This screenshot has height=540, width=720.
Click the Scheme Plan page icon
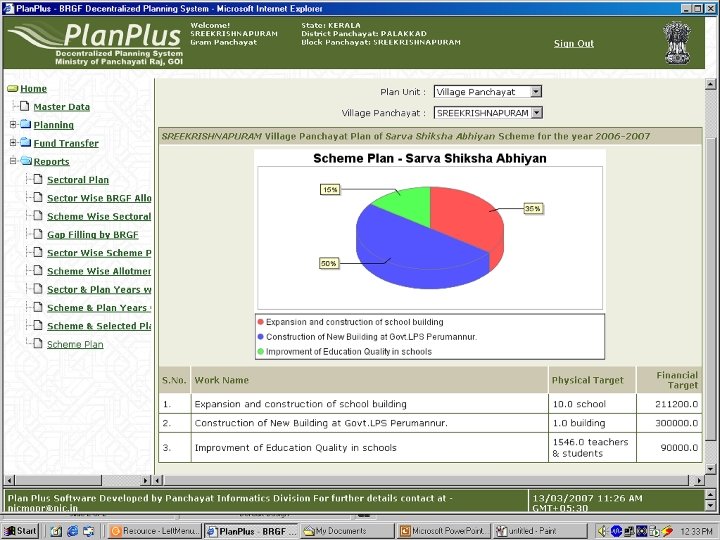click(x=39, y=343)
